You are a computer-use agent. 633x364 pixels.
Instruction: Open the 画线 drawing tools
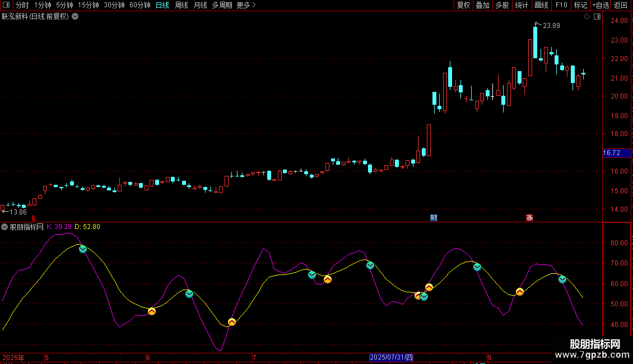click(541, 5)
